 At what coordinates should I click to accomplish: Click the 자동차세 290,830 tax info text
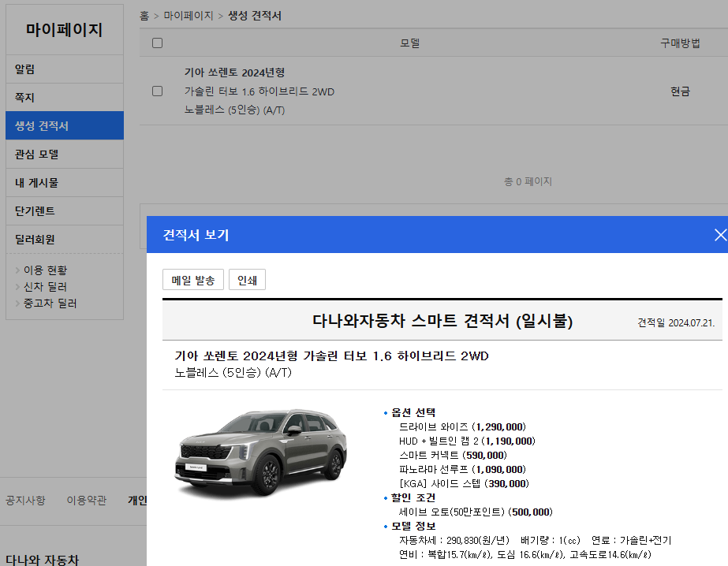454,541
